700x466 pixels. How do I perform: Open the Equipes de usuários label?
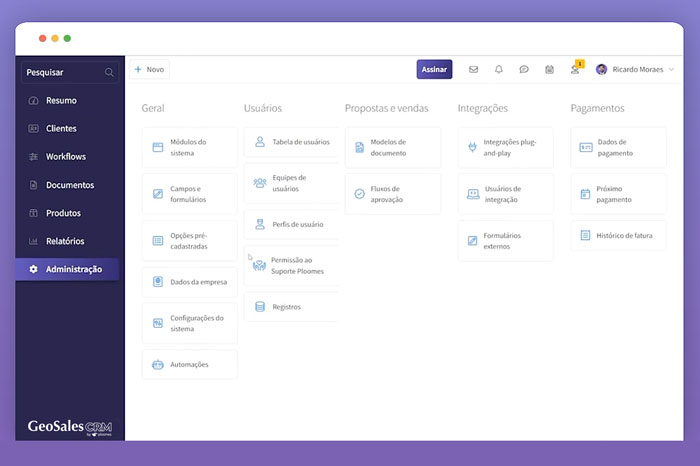pyautogui.click(x=289, y=183)
